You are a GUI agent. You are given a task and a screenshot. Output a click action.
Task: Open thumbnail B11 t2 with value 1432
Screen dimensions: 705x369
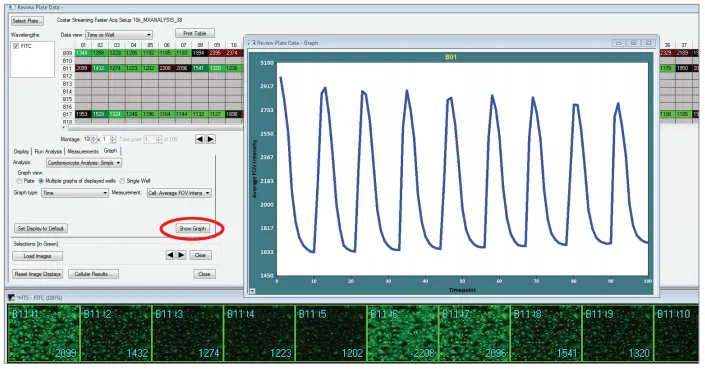click(x=116, y=333)
